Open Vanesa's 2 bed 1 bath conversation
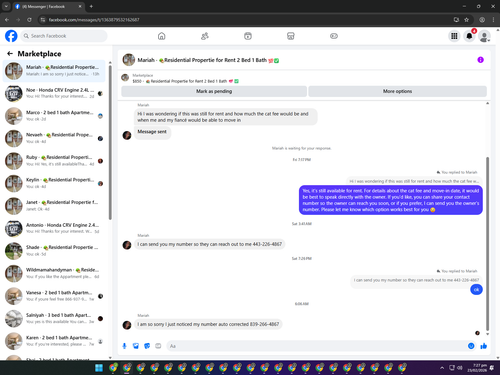The height and width of the screenshot is (375, 500). click(54, 296)
